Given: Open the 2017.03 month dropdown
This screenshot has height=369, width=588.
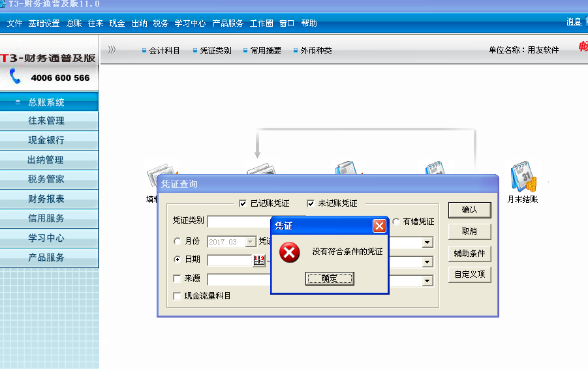Looking at the screenshot, I should pos(251,242).
